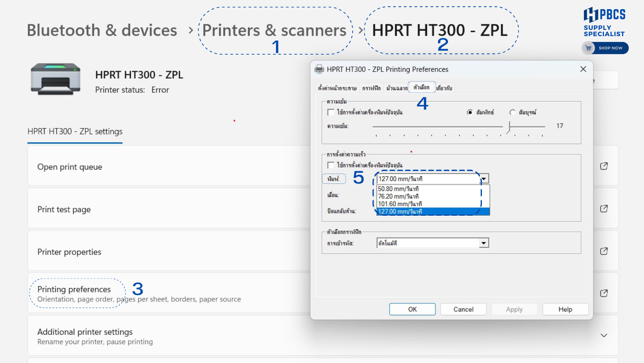The height and width of the screenshot is (363, 644).
Task: Select the สัมบูรณ์ radio button
Action: pos(512,112)
